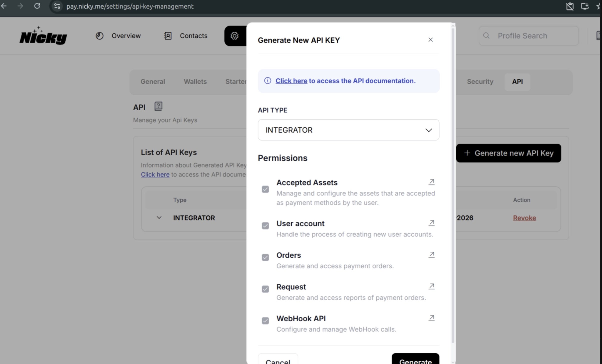Click the Type column header

[x=180, y=200]
